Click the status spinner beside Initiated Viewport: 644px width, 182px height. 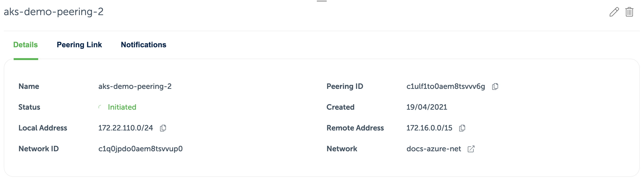click(100, 107)
